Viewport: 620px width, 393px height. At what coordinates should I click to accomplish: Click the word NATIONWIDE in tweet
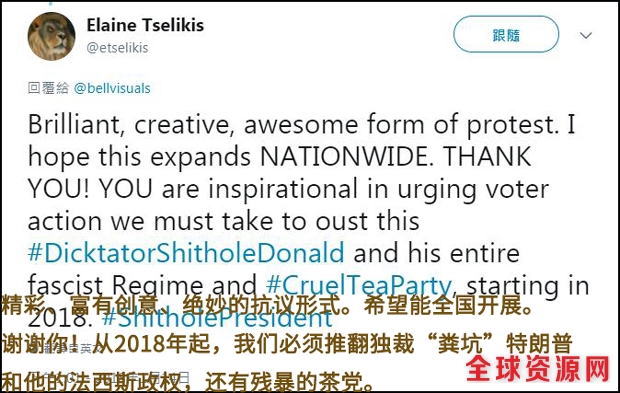(344, 157)
